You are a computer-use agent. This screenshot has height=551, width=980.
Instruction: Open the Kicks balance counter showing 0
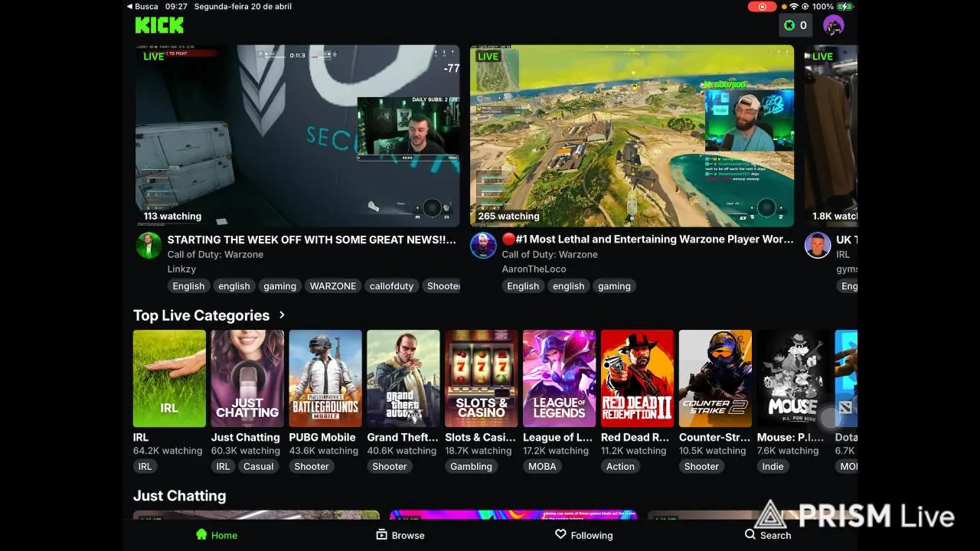(x=795, y=25)
